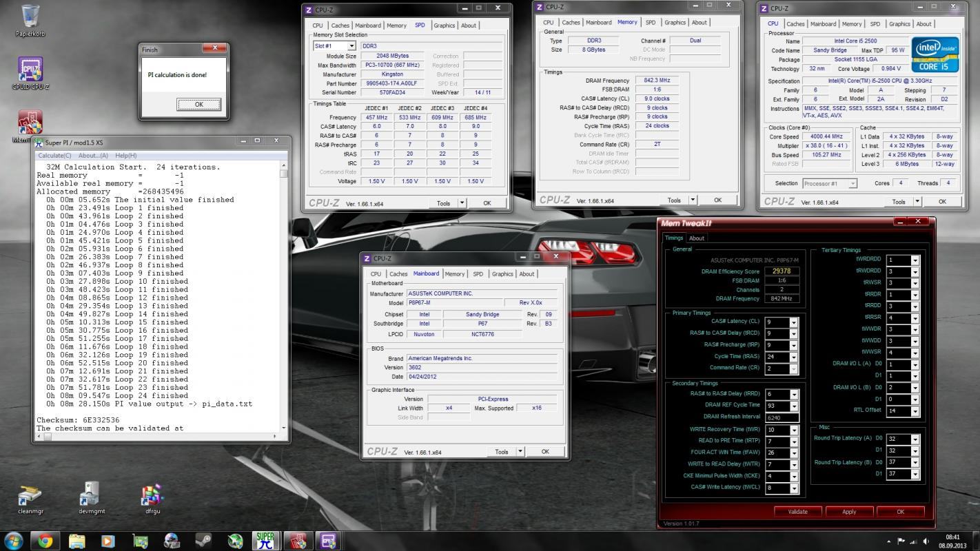
Task: Click in the DRAM Refresh Interval field
Action: point(781,417)
